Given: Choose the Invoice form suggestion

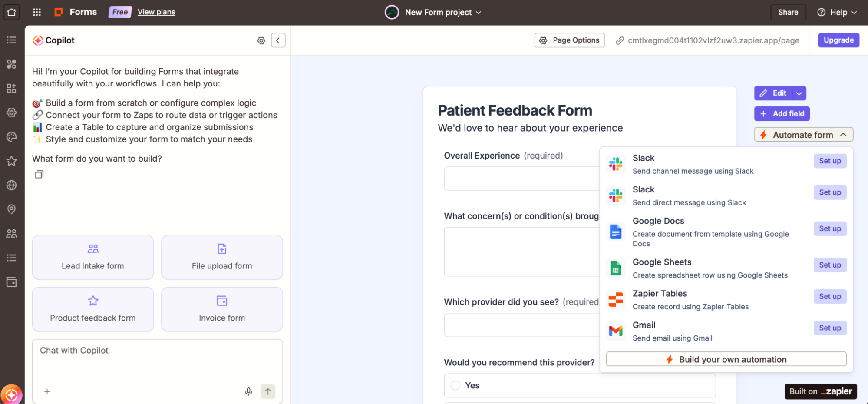Looking at the screenshot, I should (222, 309).
